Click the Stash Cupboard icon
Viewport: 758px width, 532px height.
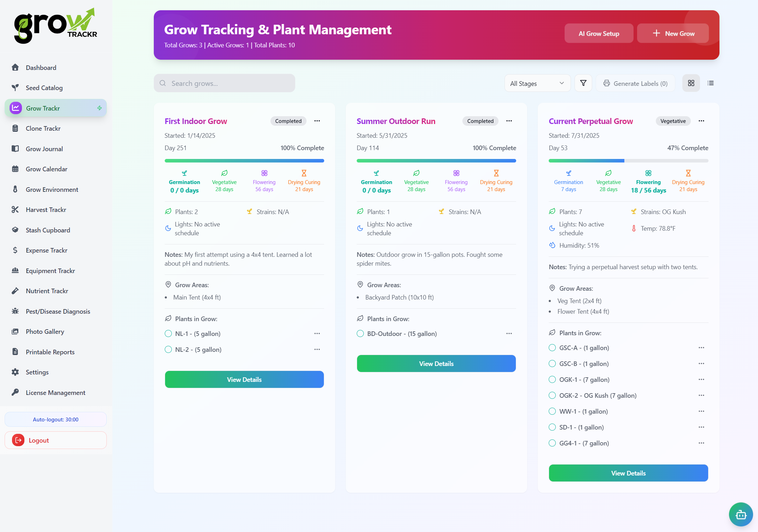point(15,230)
